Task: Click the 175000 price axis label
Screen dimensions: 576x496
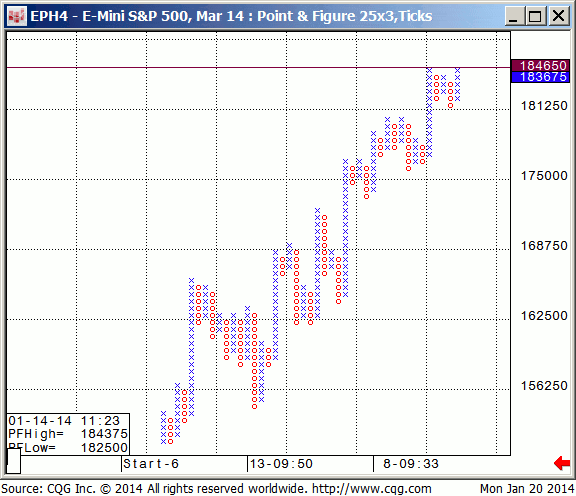Action: click(x=544, y=176)
